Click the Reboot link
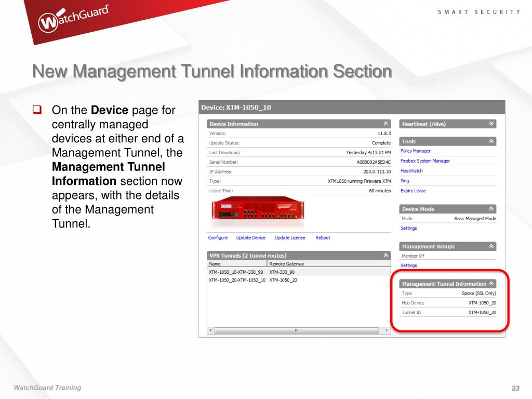Screen dimensions: 532x399 coord(323,238)
